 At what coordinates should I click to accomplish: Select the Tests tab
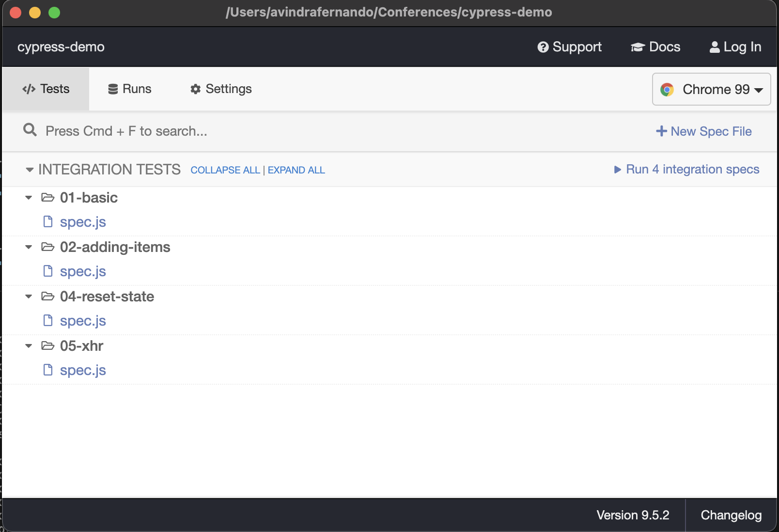(46, 89)
